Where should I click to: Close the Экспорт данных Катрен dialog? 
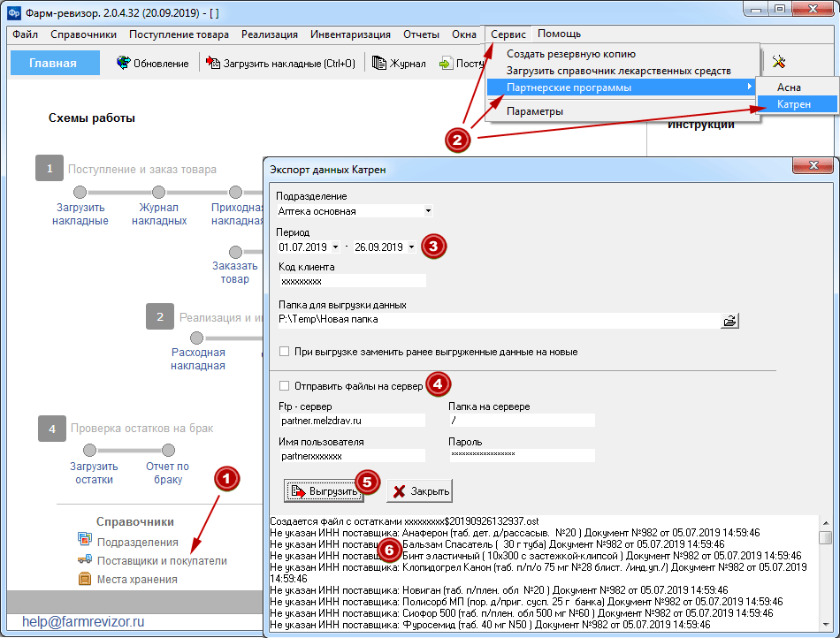pos(813,165)
